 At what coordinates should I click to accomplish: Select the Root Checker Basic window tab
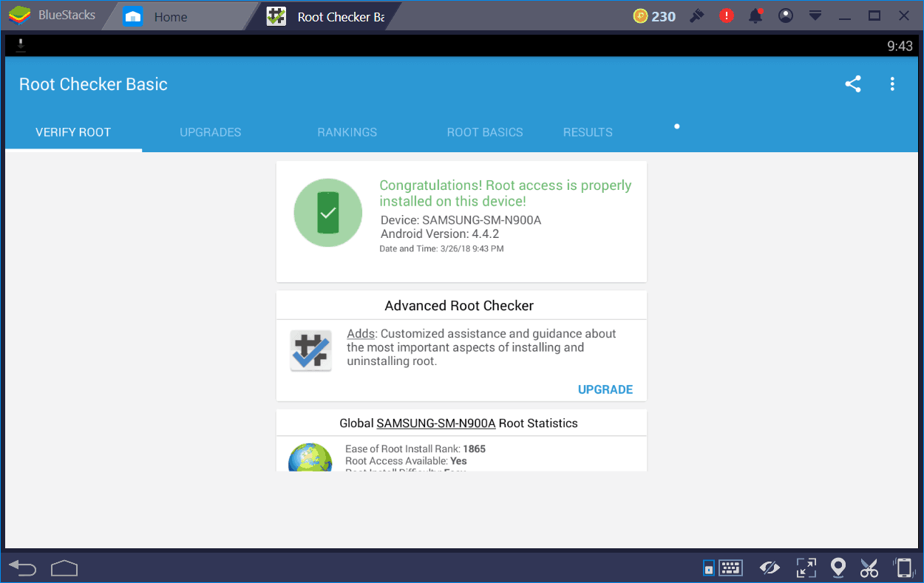327,16
